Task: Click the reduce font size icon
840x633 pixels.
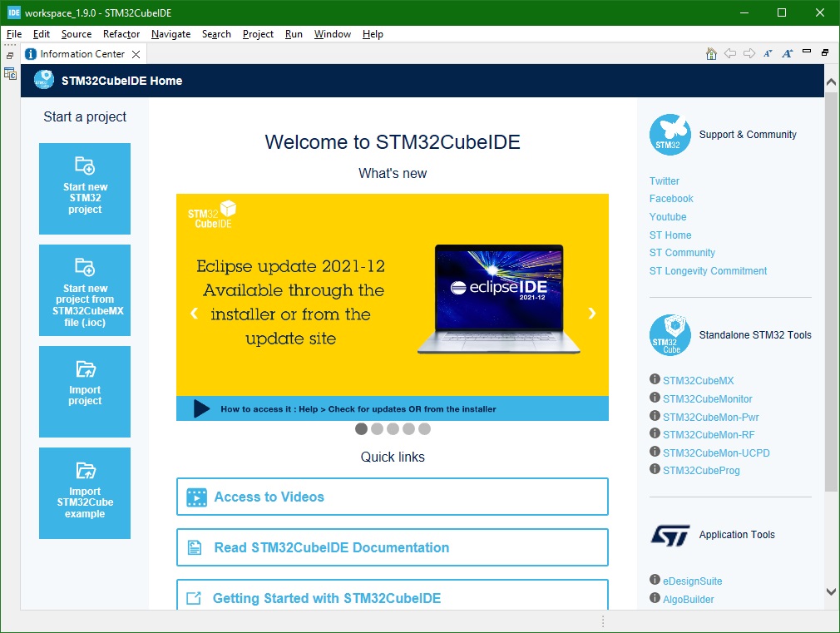Action: click(768, 53)
